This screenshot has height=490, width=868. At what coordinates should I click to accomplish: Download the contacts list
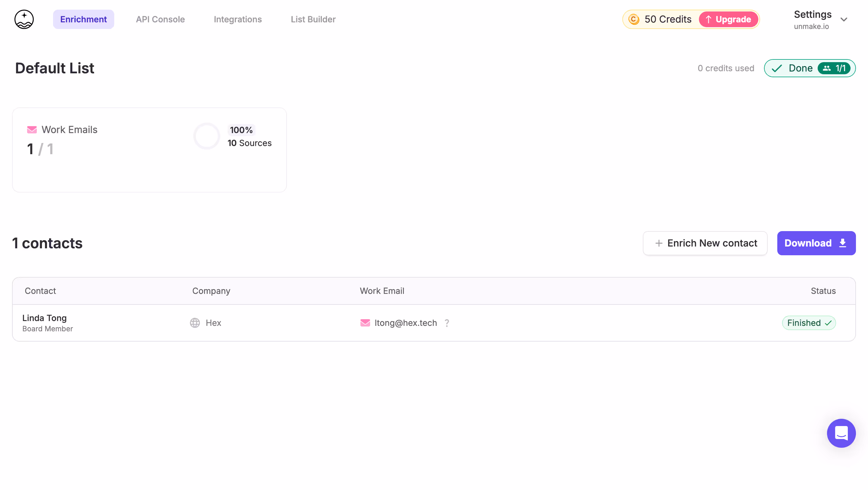point(816,243)
